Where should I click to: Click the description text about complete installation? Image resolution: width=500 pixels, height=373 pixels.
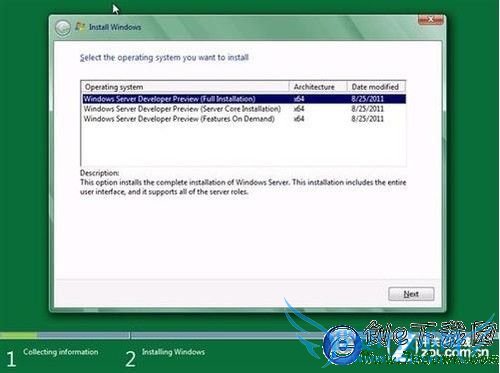point(243,187)
